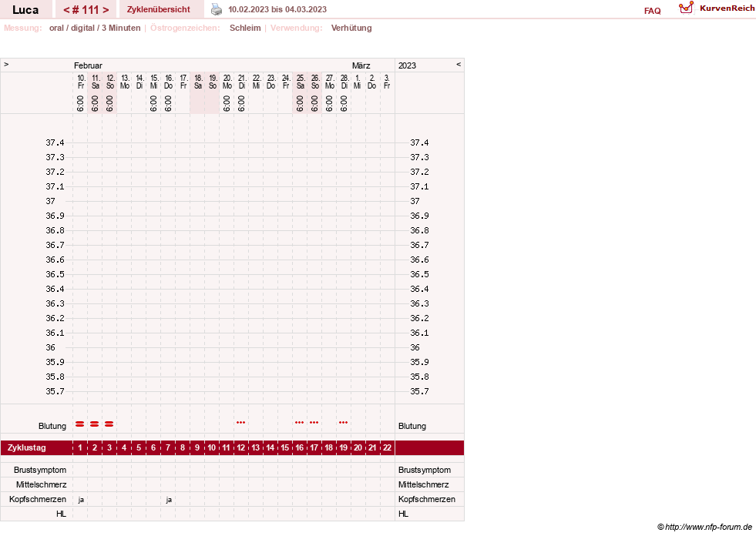Click the right 'Blutung' row label
This screenshot has height=536, width=756.
pos(412,426)
